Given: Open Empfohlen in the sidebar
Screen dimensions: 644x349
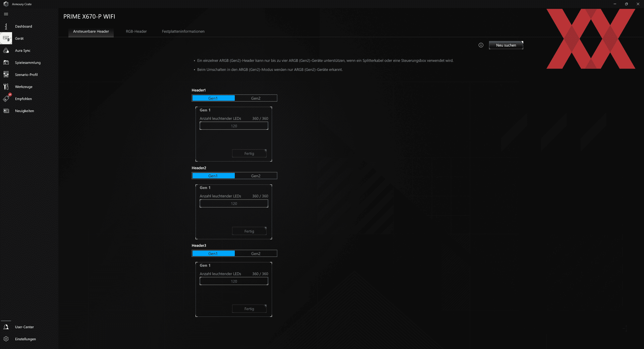Looking at the screenshot, I should (x=23, y=99).
